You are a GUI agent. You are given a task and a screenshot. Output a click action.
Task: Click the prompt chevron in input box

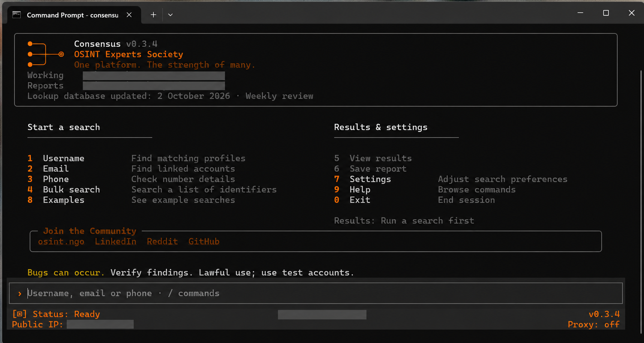[19, 294]
